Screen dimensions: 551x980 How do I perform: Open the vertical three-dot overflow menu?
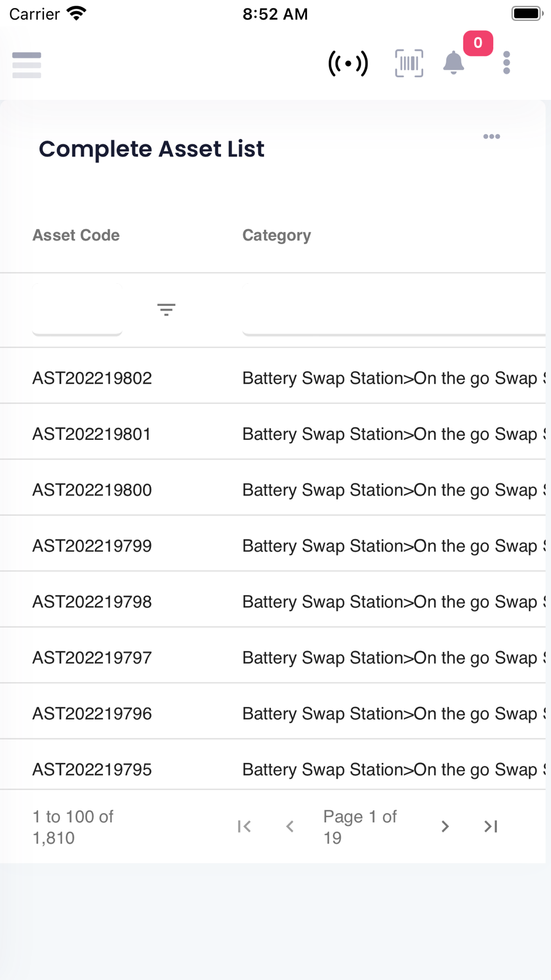[x=506, y=63]
